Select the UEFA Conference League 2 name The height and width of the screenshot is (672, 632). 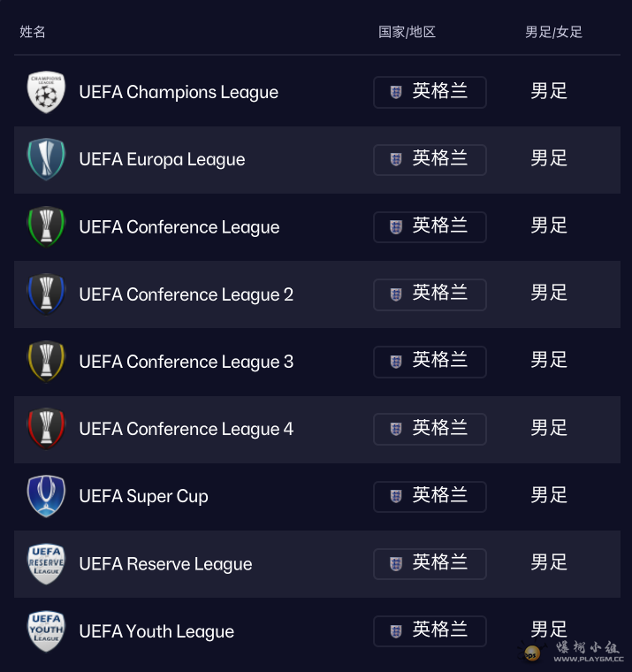(186, 294)
